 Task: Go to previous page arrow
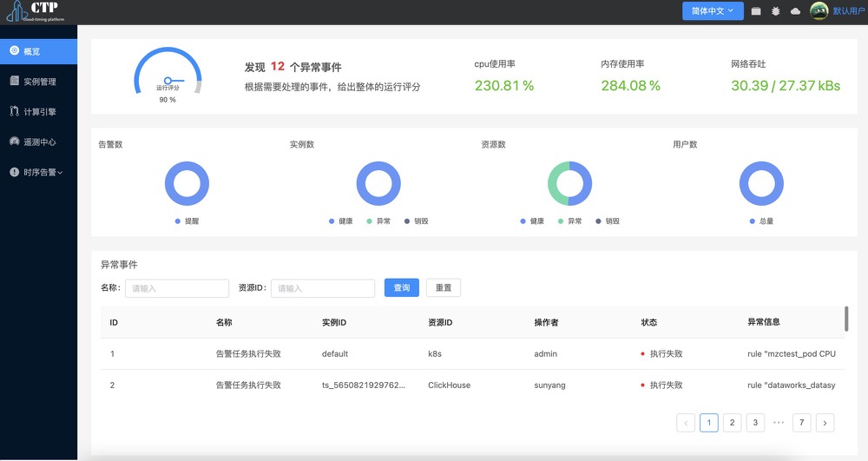686,423
